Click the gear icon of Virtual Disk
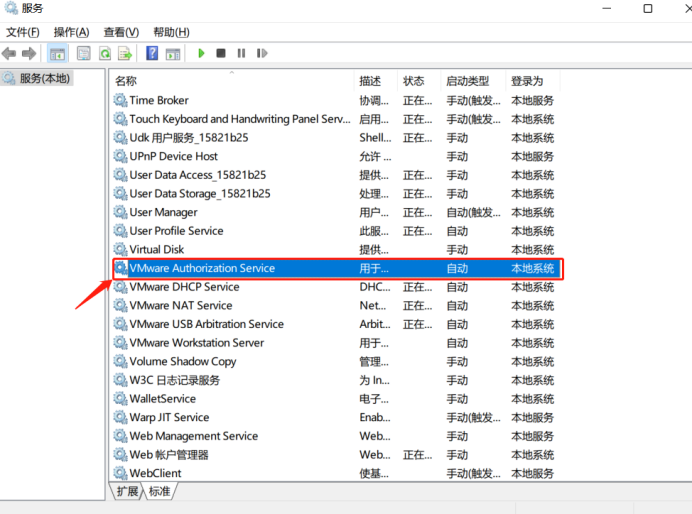692x514 pixels. point(120,249)
